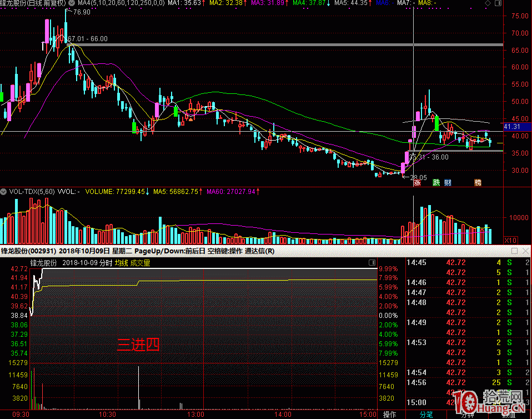Click the small panel icon above intraday chart
Viewport: 532px width, 419px height.
(x=372, y=263)
